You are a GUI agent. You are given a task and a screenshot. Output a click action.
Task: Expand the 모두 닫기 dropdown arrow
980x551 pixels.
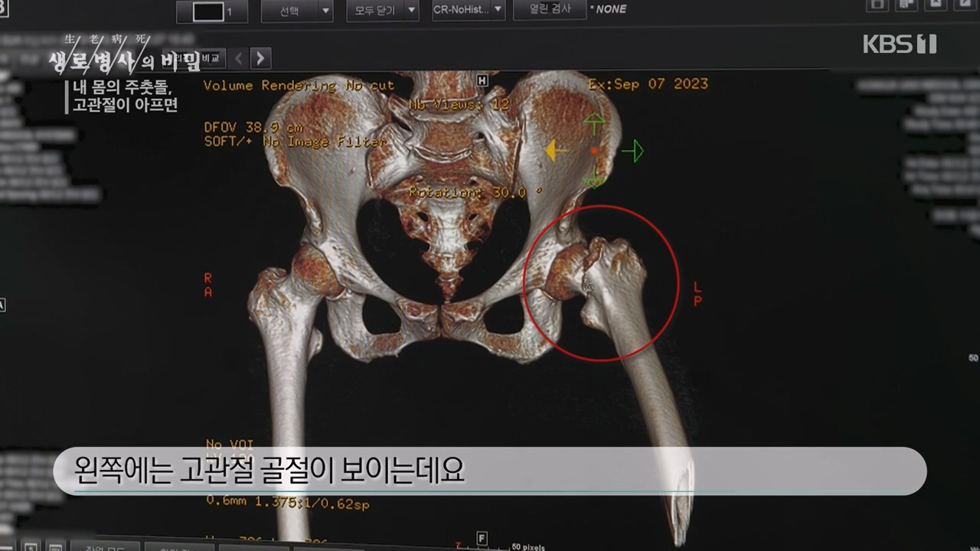[x=410, y=11]
